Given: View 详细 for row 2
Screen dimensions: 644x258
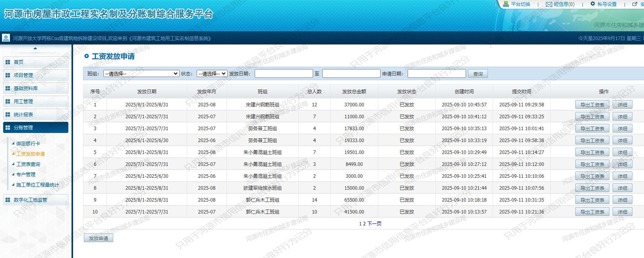Looking at the screenshot, I should tap(623, 117).
